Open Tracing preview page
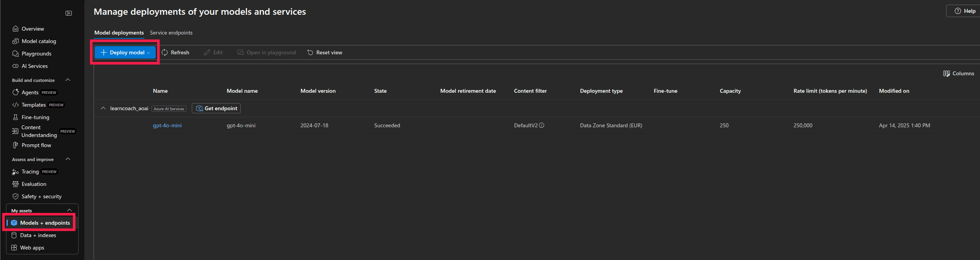This screenshot has width=980, height=260. click(35, 172)
